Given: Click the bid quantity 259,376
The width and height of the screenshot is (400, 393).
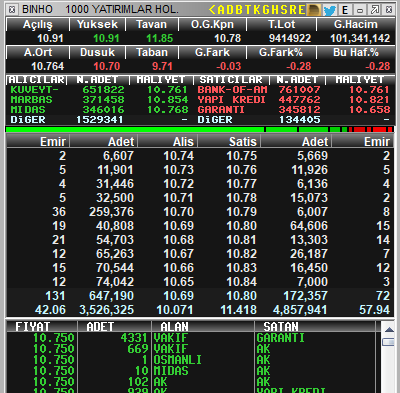Looking at the screenshot, I should [x=111, y=212].
